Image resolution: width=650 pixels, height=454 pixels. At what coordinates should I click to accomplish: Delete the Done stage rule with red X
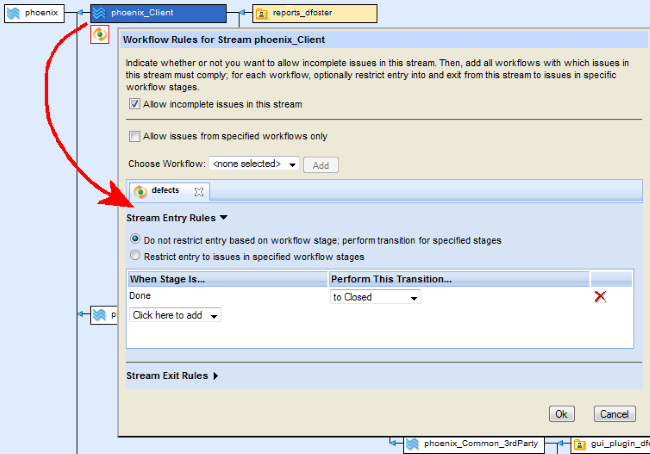tap(600, 297)
